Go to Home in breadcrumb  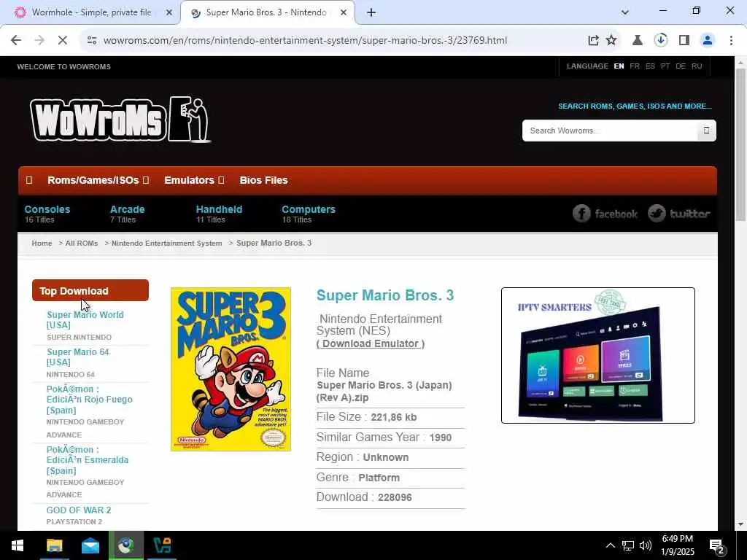42,244
